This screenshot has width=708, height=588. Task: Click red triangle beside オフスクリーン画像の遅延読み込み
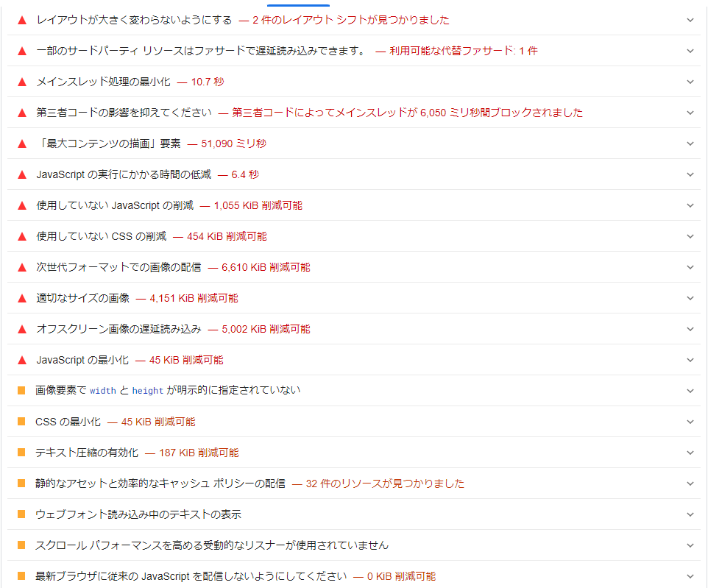(x=21, y=329)
